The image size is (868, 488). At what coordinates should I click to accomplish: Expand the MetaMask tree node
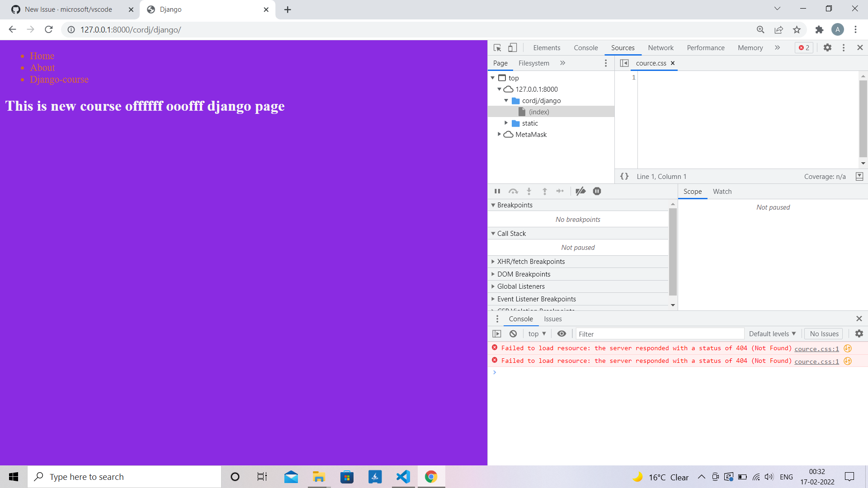[x=499, y=134]
